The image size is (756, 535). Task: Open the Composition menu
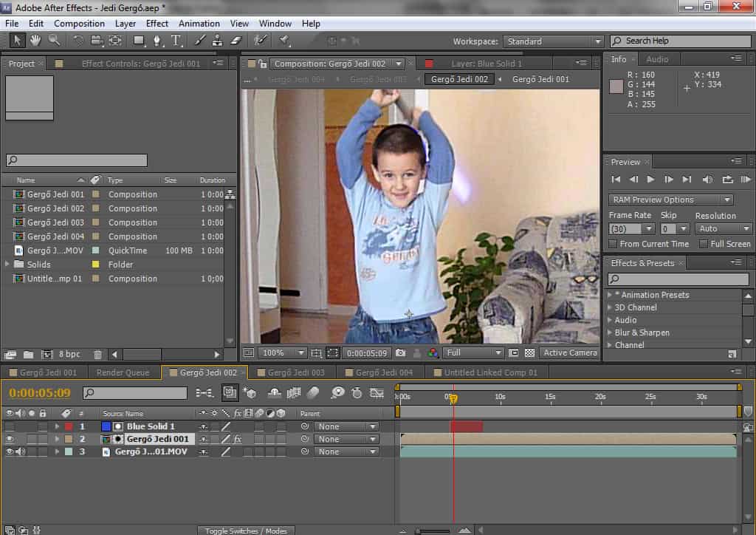[79, 24]
